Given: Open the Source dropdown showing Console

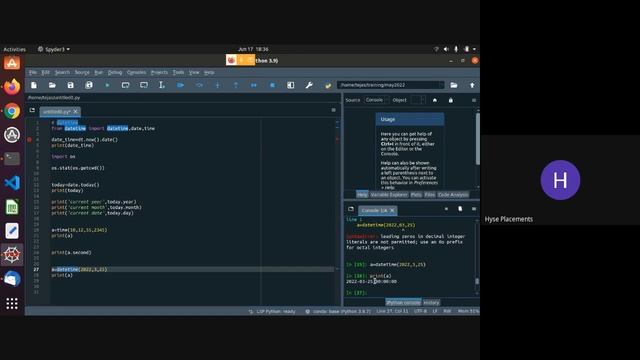Looking at the screenshot, I should (377, 100).
